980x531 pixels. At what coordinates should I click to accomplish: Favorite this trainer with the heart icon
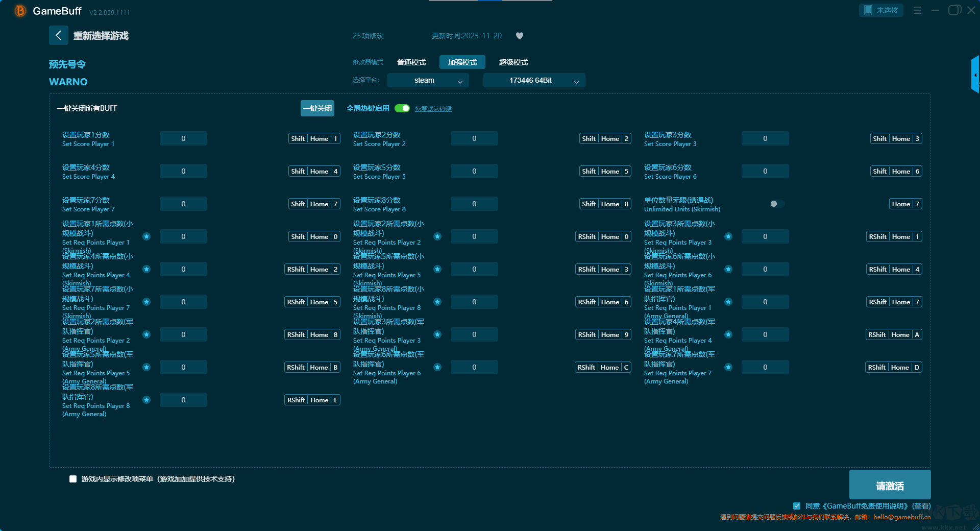click(520, 36)
